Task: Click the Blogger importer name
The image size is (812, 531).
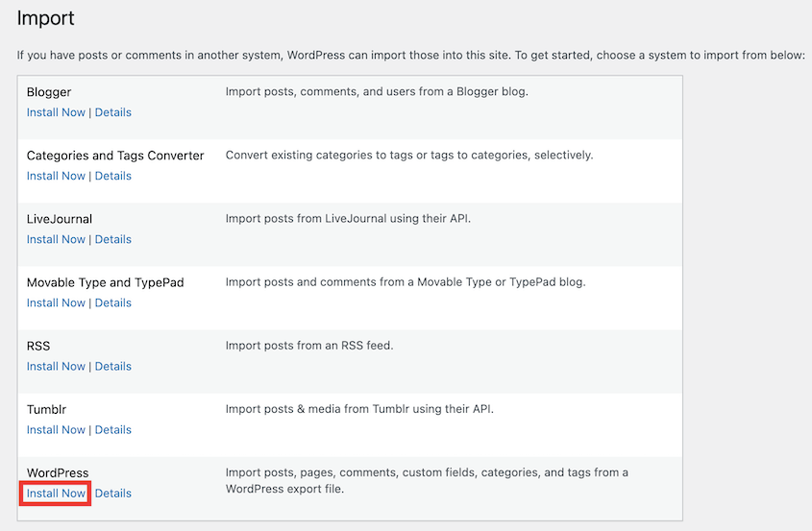Action: coord(49,92)
